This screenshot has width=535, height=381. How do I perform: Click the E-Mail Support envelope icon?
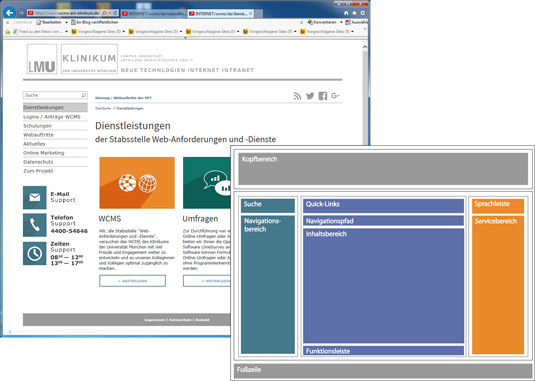click(x=35, y=197)
